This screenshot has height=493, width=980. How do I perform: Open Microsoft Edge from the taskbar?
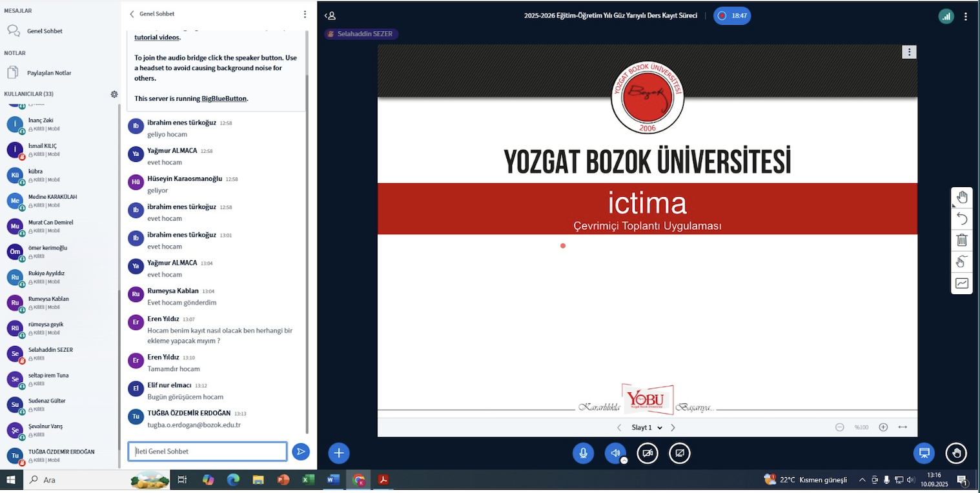coord(233,480)
